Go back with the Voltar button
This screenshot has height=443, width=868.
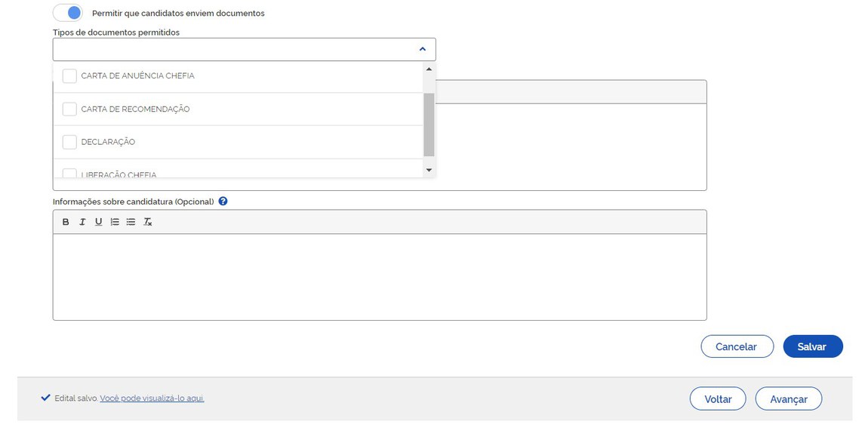718,398
